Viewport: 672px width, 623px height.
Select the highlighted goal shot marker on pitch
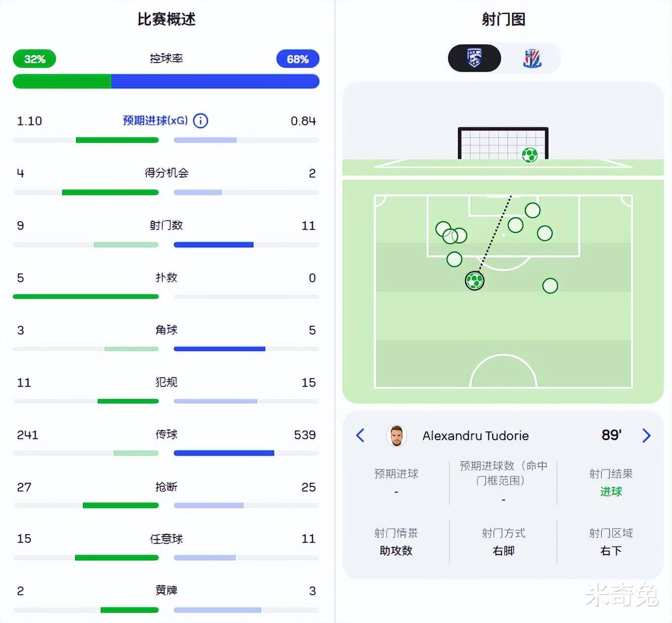tap(475, 281)
